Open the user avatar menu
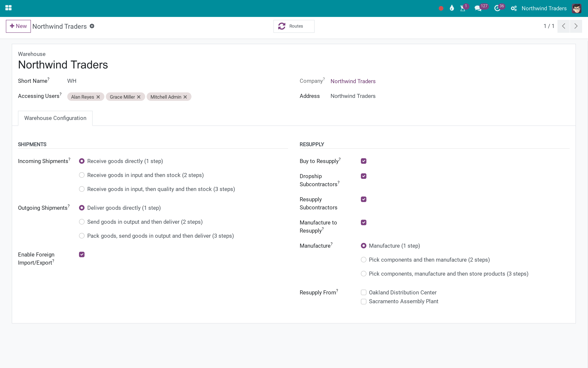This screenshot has height=368, width=588. tap(577, 8)
